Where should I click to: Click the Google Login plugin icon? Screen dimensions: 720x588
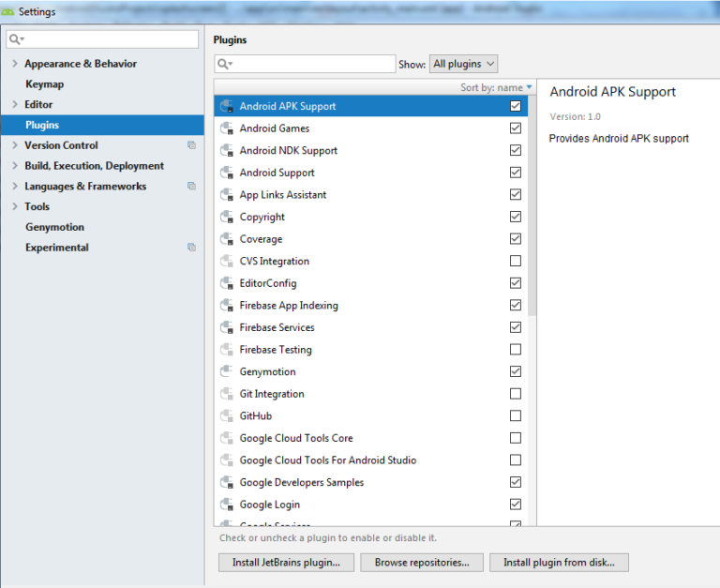click(x=226, y=505)
